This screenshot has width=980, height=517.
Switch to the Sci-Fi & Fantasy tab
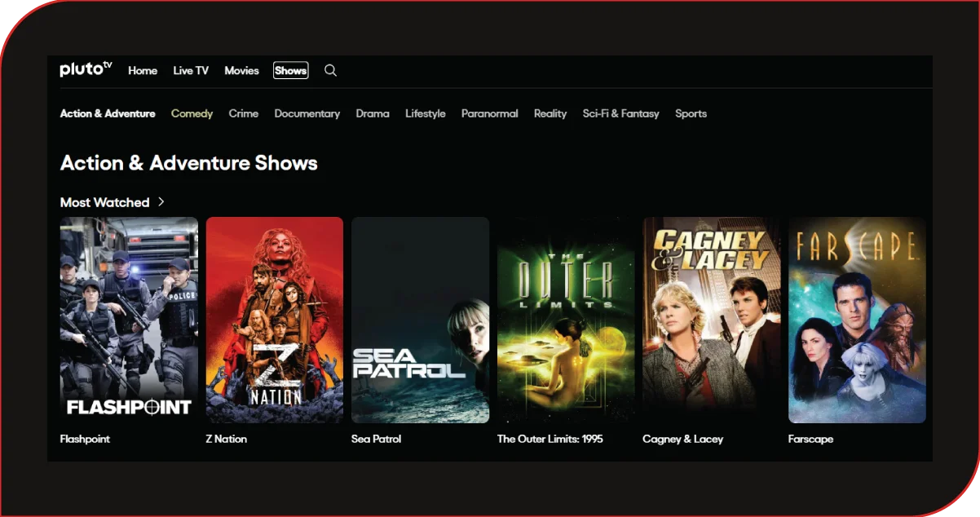(620, 113)
